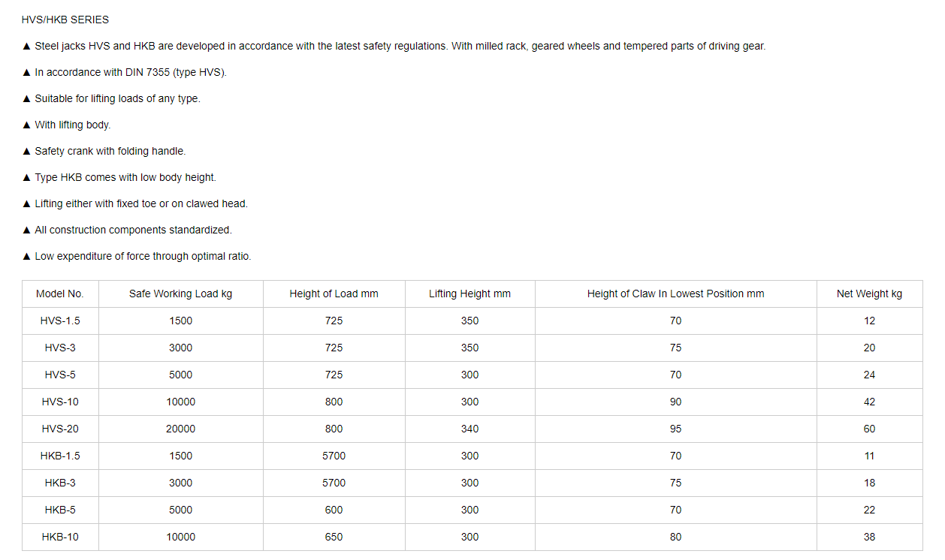The height and width of the screenshot is (560, 945).
Task: Click the Safe Working Load kg header
Action: 180,294
